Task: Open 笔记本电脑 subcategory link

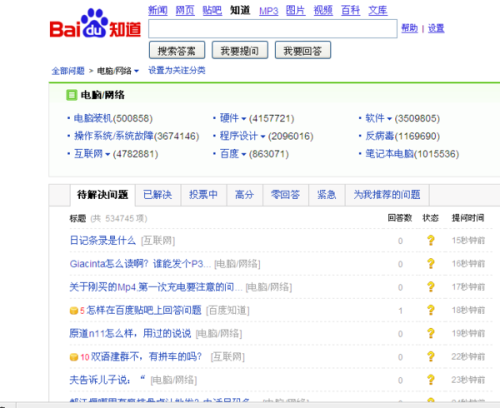Action: click(x=389, y=154)
